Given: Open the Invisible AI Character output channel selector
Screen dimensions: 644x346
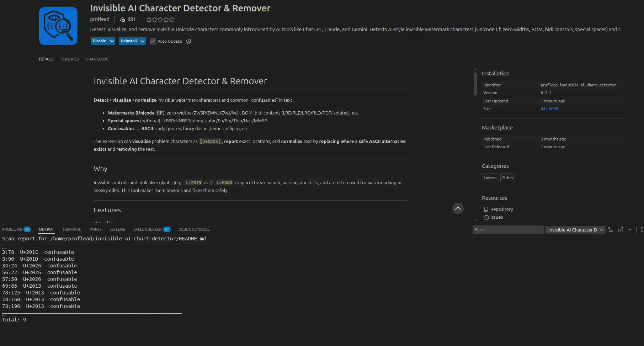Looking at the screenshot, I should point(575,230).
